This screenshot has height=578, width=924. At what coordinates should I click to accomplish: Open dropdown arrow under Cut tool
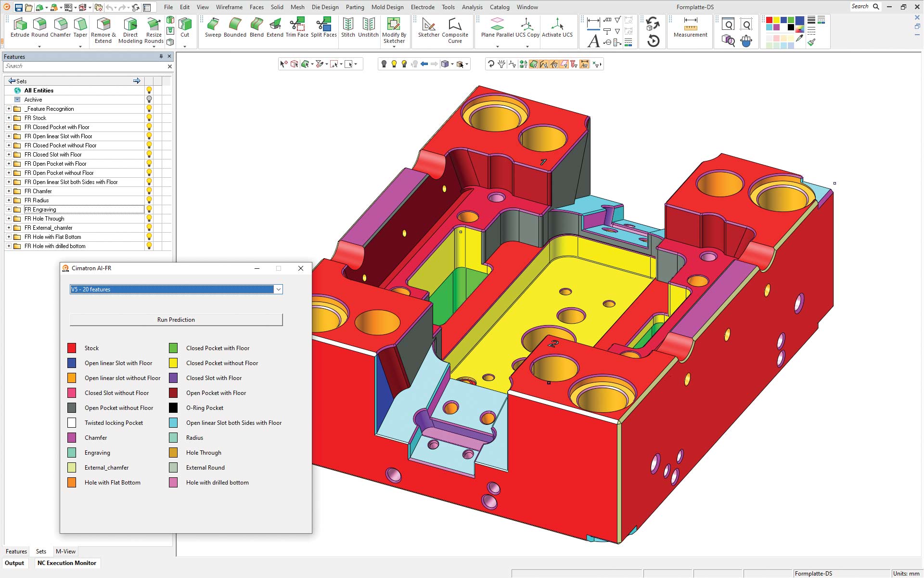185,46
